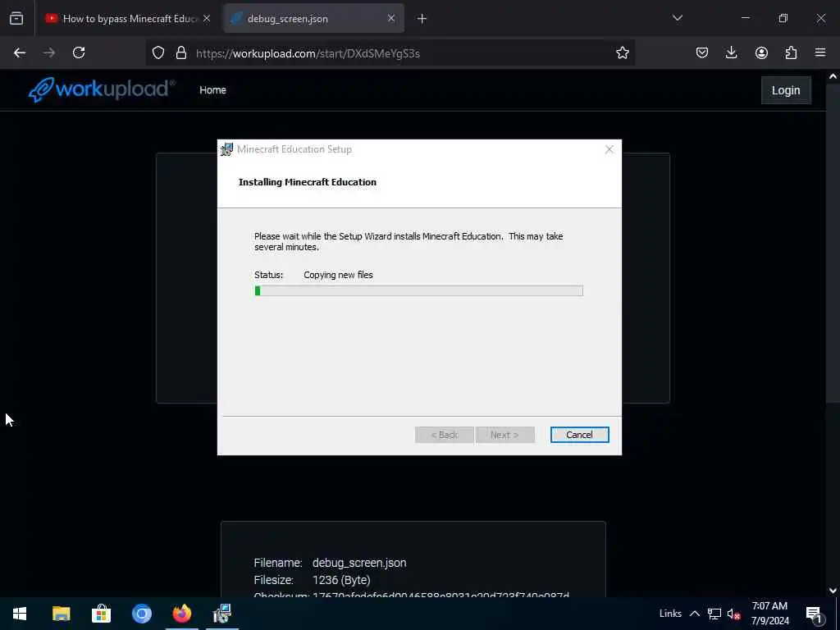Minimize the Firefox window
Screen dimensions: 840x630
point(745,18)
